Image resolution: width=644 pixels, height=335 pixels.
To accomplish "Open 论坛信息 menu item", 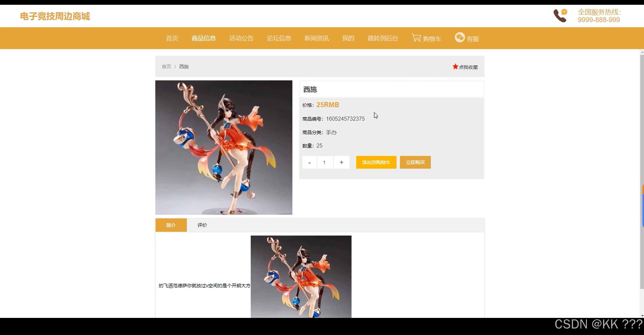I will [279, 38].
